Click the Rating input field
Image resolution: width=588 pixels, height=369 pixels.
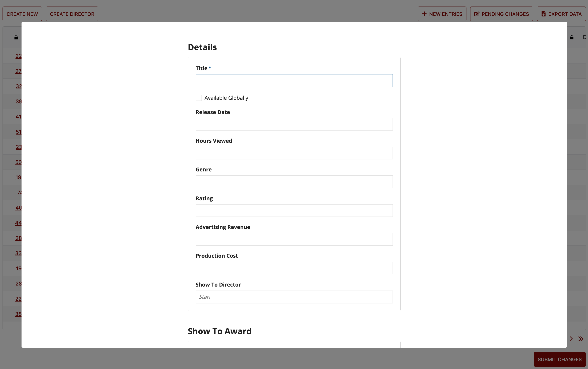[294, 210]
